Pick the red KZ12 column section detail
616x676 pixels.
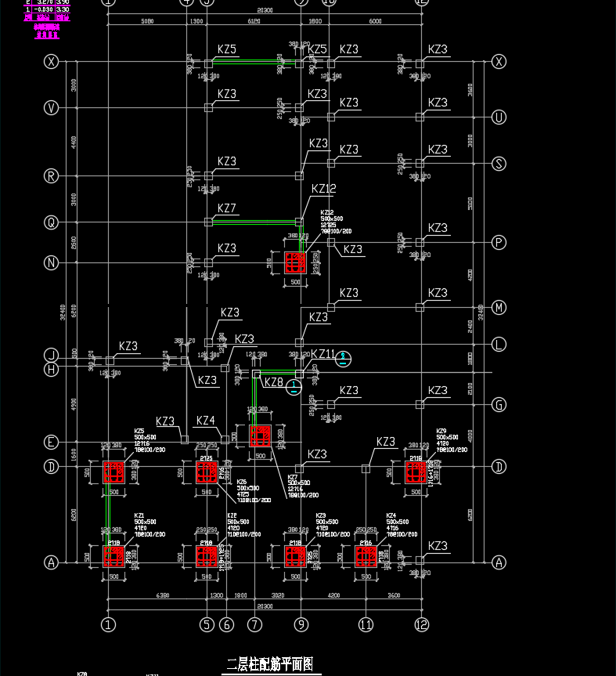[x=295, y=262]
